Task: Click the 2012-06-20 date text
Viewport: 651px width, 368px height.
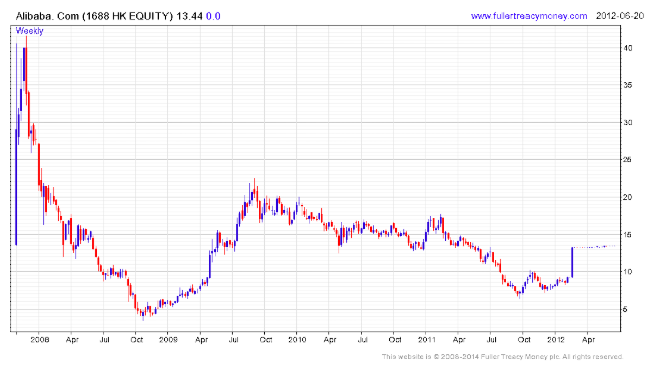Action: tap(620, 16)
